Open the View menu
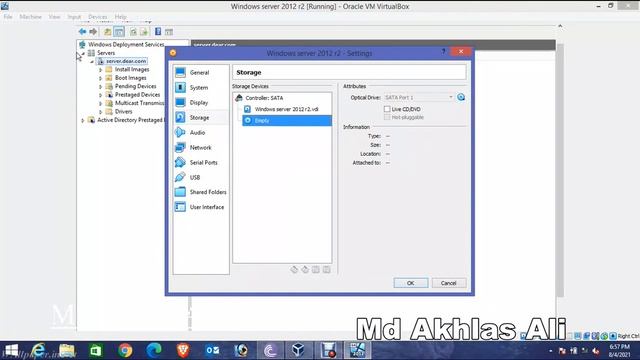Image resolution: width=640 pixels, height=360 pixels. click(x=54, y=17)
